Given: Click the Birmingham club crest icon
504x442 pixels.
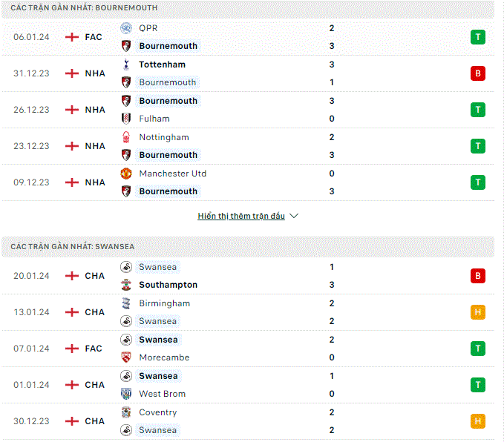Looking at the screenshot, I should pos(126,303).
